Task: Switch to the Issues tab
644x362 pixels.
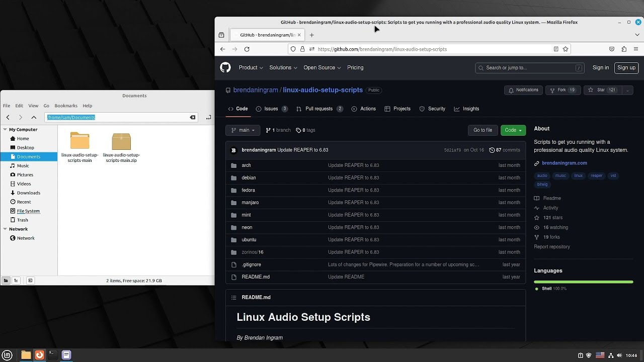Action: click(x=272, y=109)
